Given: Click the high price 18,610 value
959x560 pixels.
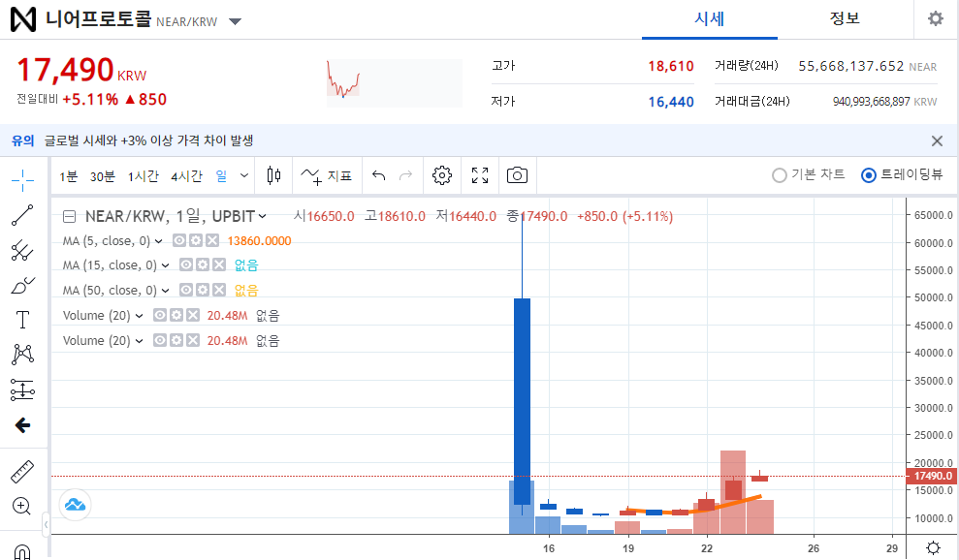Looking at the screenshot, I should click(x=671, y=66).
